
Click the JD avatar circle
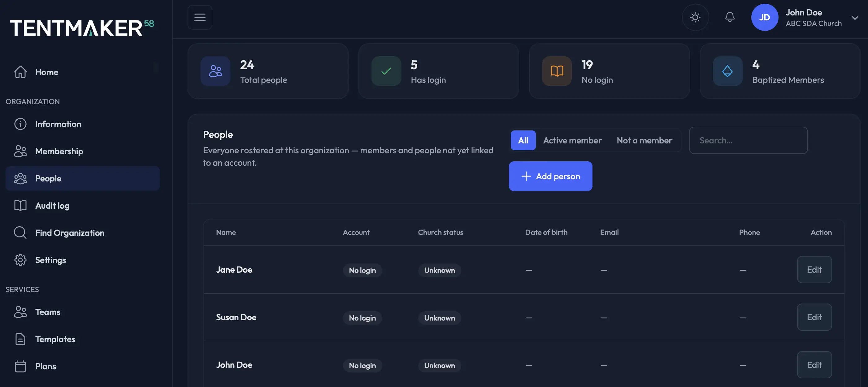click(765, 17)
